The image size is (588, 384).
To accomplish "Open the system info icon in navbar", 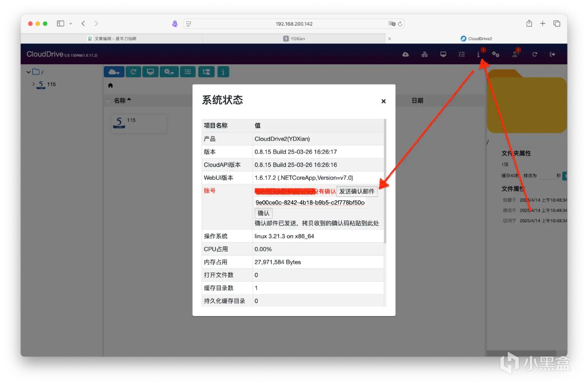I will coord(479,55).
